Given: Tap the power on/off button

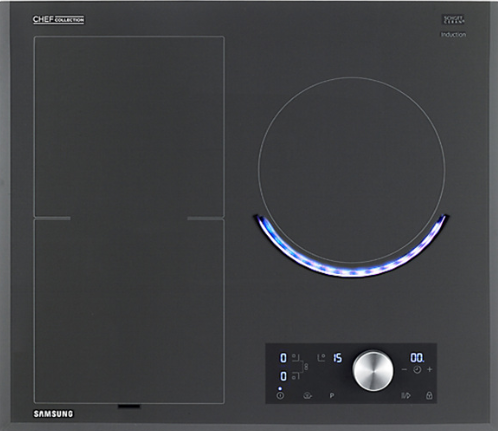Looking at the screenshot, I should (x=280, y=396).
